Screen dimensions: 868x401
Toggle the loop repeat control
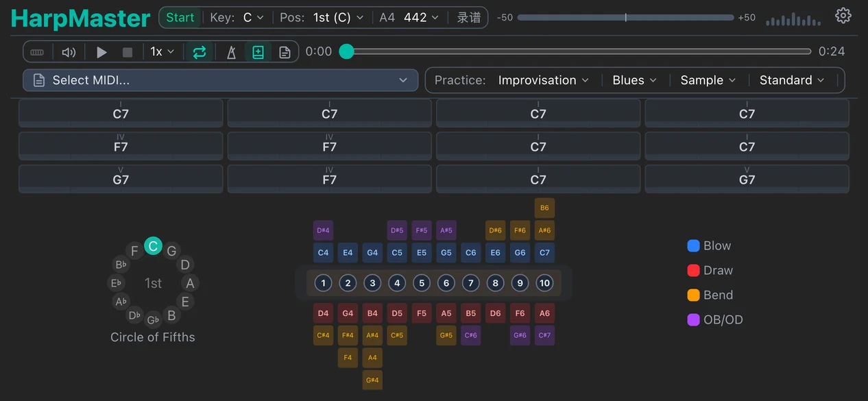[199, 51]
